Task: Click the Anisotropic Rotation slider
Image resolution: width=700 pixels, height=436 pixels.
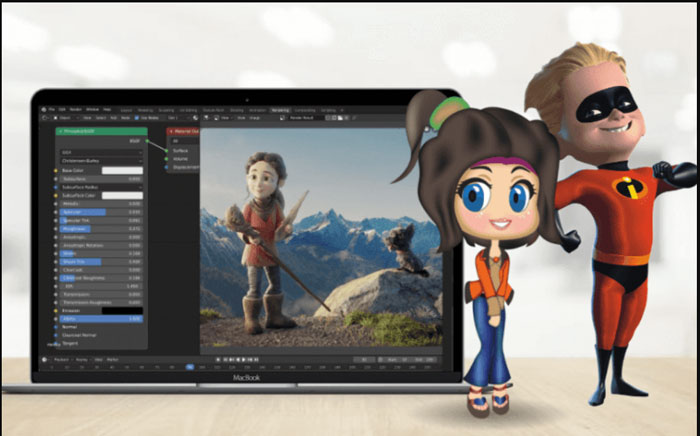Action: tap(101, 245)
